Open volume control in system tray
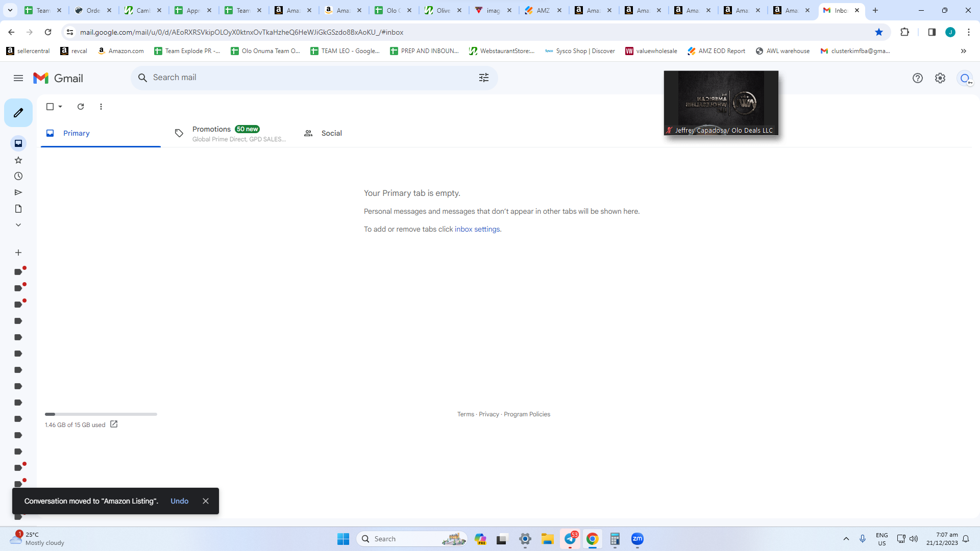The width and height of the screenshot is (980, 551). (914, 539)
